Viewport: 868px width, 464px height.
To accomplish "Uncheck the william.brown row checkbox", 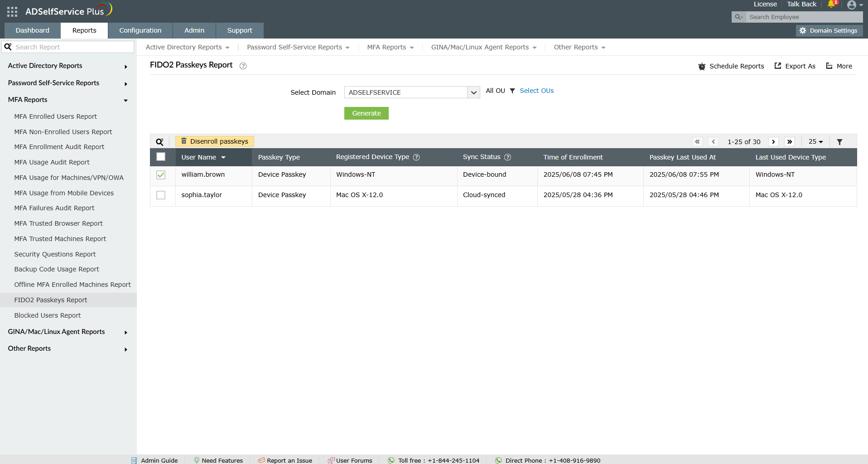I will (x=161, y=175).
